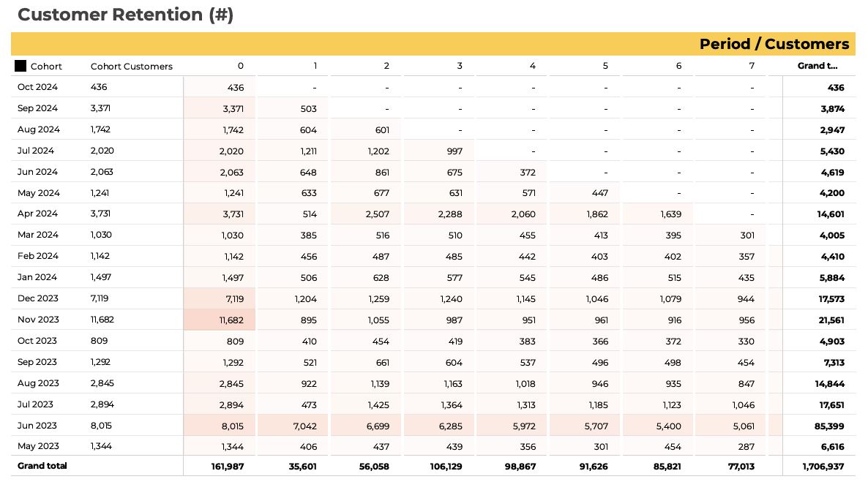Click the Period / Customers header label
Screen dimensions: 868x490
point(774,44)
